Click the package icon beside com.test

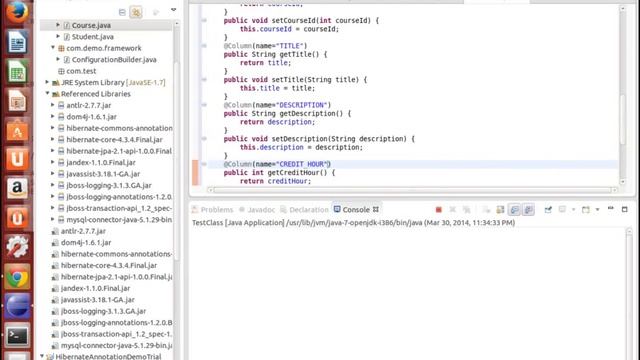(x=61, y=71)
